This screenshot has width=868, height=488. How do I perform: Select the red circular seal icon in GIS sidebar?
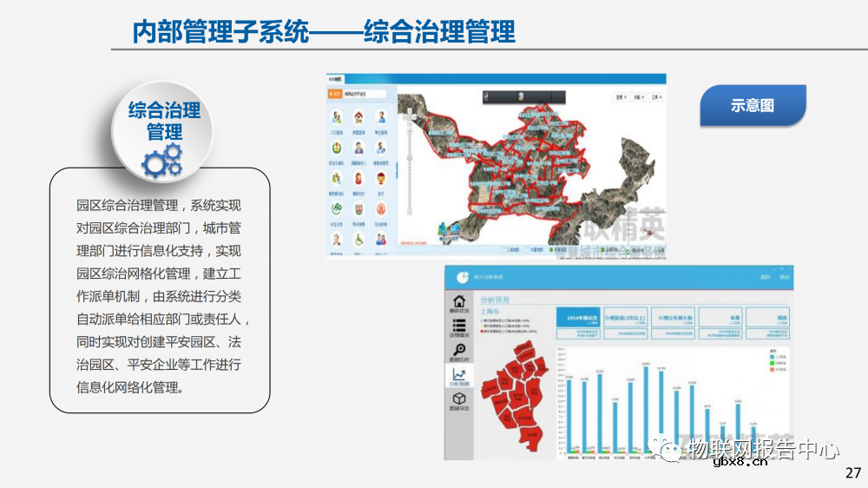click(x=381, y=208)
